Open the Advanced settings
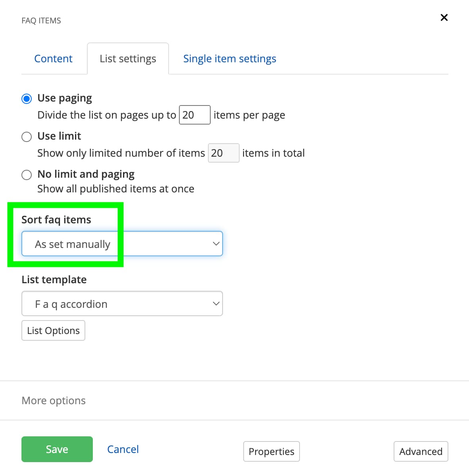 (421, 451)
